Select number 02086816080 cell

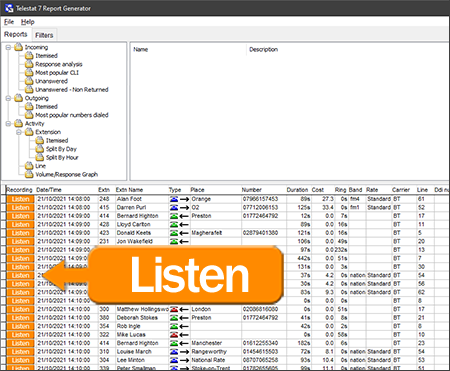tap(263, 309)
